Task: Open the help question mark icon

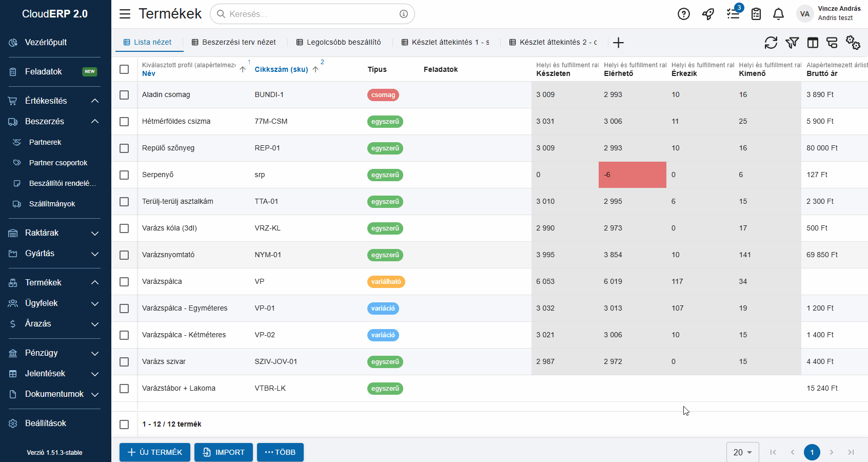Action: 683,14
